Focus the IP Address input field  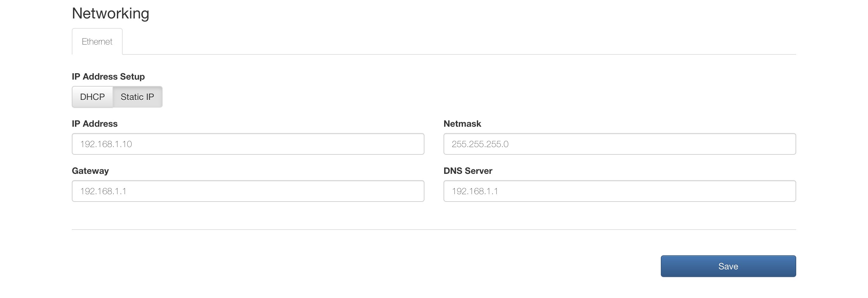248,144
